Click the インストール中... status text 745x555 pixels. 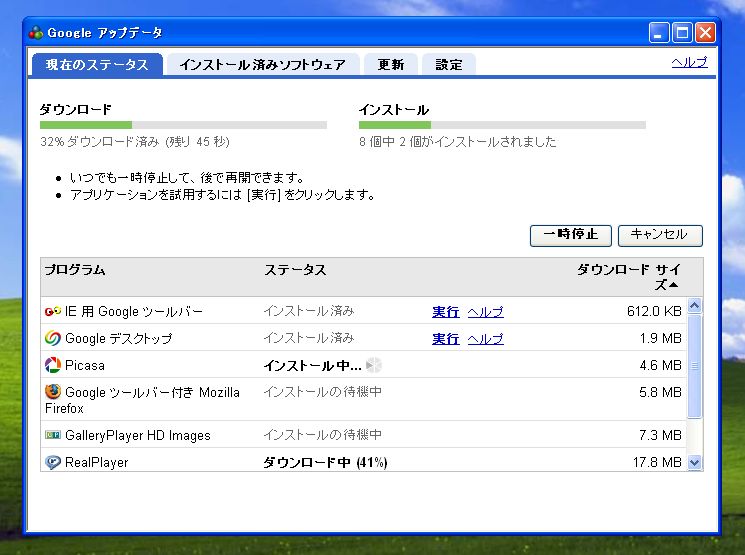[x=313, y=365]
